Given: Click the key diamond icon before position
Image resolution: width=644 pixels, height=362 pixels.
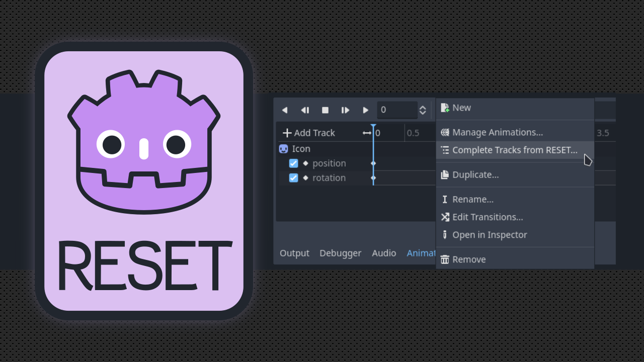Looking at the screenshot, I should [305, 163].
